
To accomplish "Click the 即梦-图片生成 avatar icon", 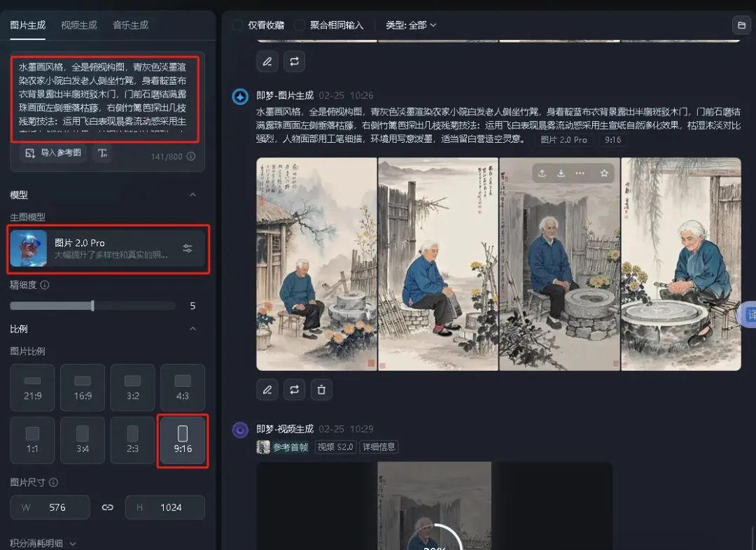I will [x=240, y=97].
